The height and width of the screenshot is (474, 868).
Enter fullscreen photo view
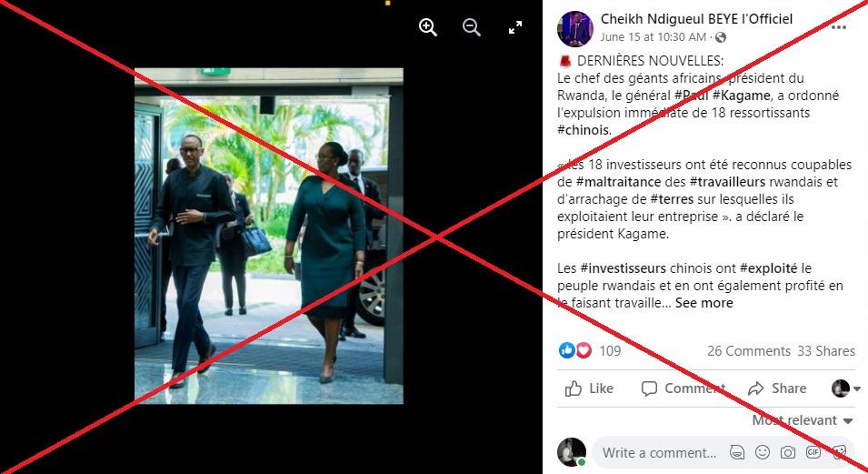tap(515, 27)
